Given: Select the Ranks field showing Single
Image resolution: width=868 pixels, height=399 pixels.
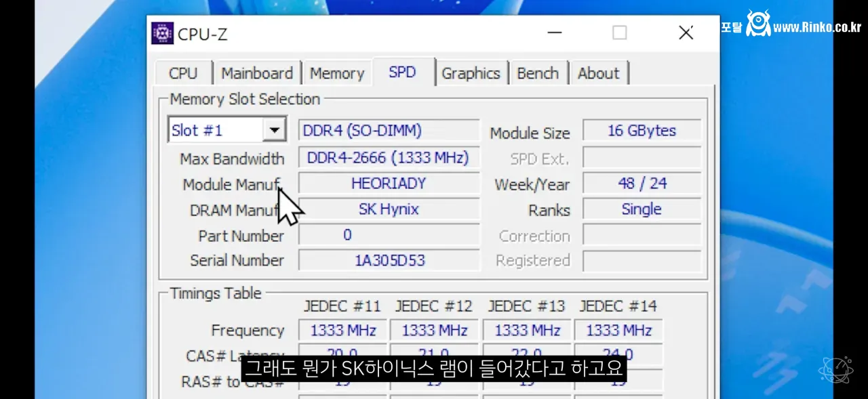Looking at the screenshot, I should (642, 209).
